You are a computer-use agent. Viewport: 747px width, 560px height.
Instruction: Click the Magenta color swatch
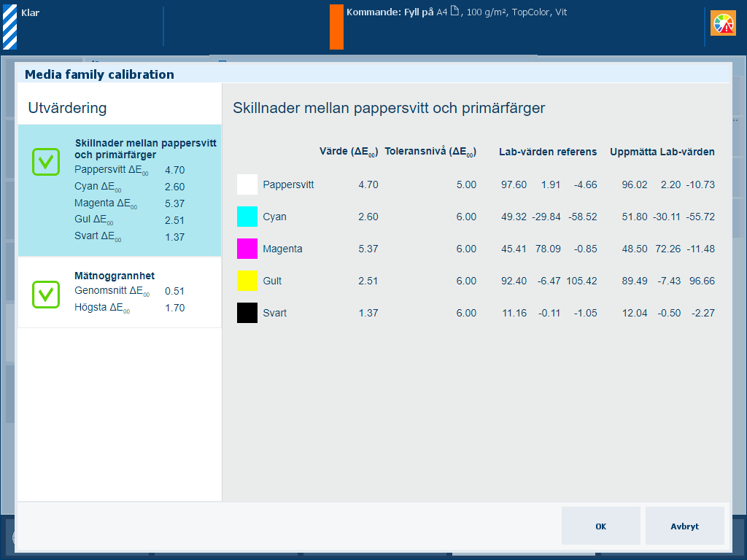[x=247, y=249]
